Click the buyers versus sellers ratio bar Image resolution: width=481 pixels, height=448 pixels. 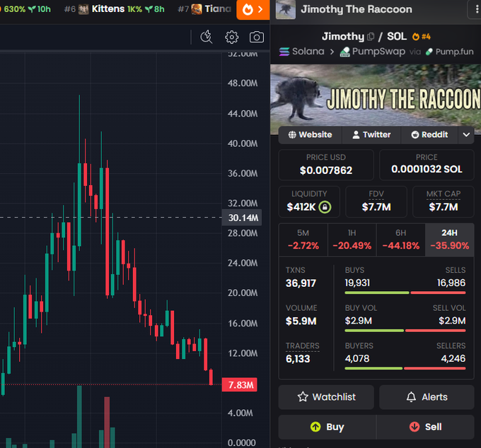405,368
